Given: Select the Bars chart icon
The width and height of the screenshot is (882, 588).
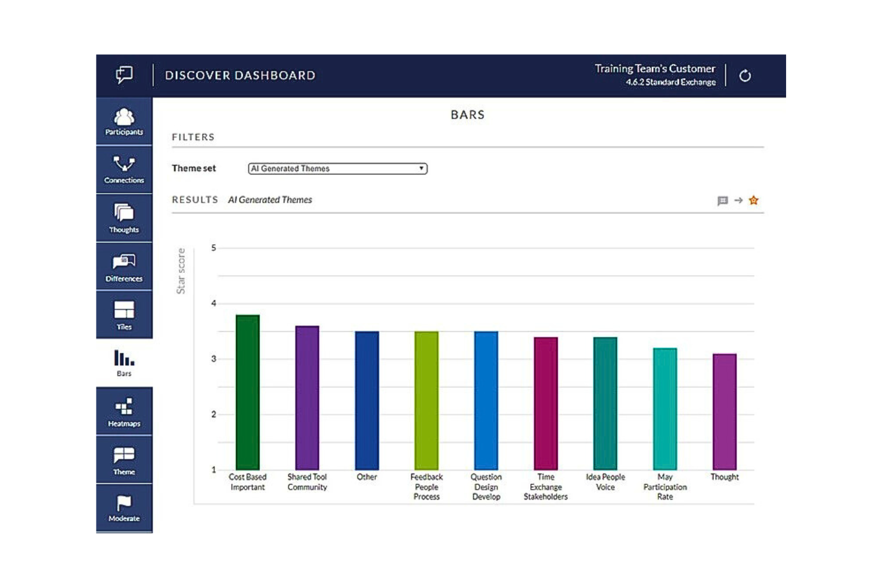Looking at the screenshot, I should click(x=123, y=361).
